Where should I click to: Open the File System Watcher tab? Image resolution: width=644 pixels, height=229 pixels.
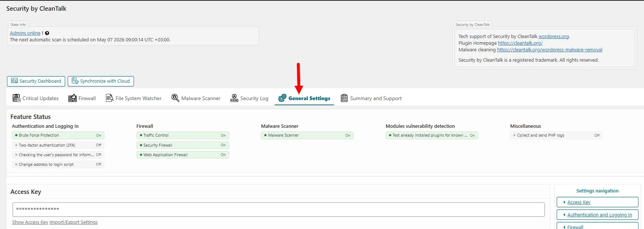[134, 98]
